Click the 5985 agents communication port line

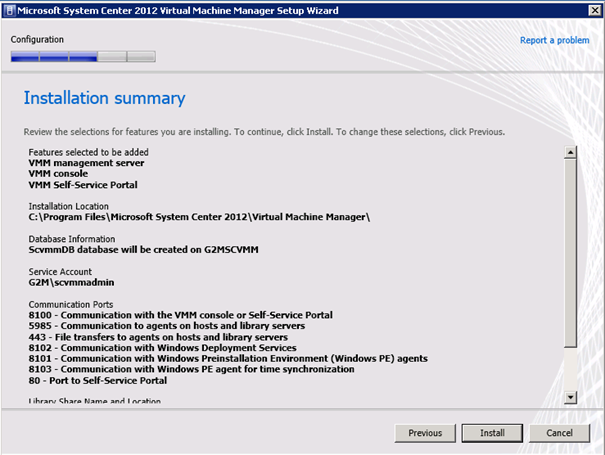pyautogui.click(x=167, y=326)
